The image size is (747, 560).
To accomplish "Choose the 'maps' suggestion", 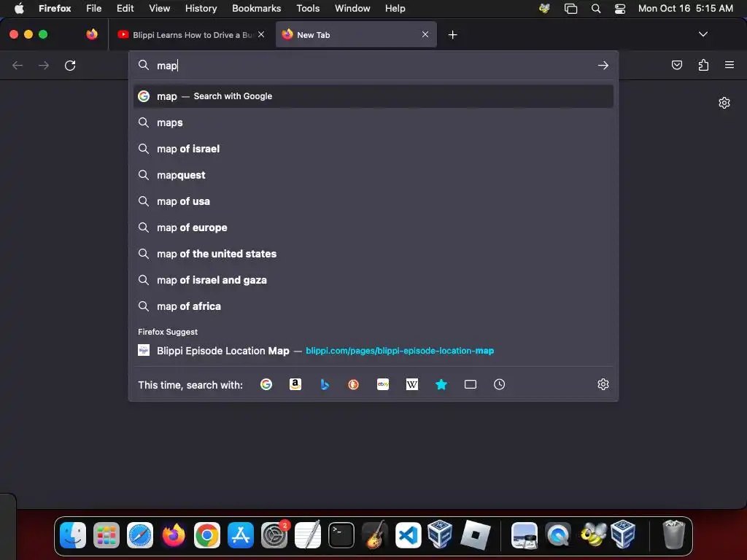I will [373, 122].
